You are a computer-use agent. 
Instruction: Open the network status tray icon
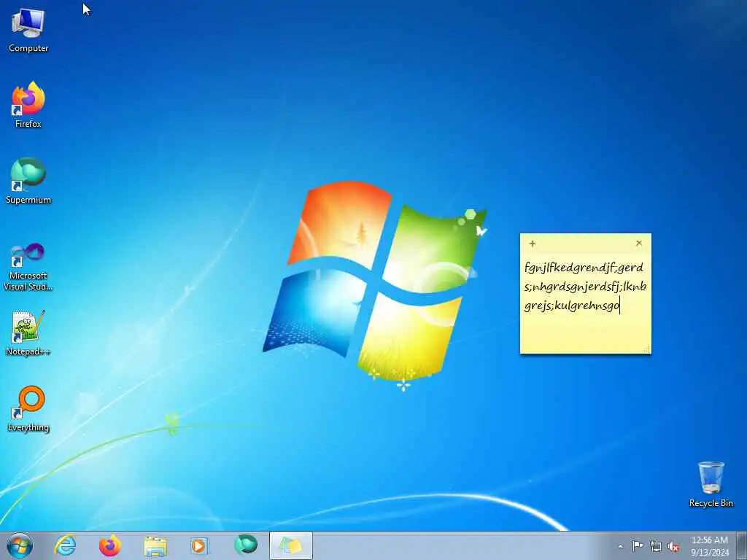click(x=656, y=546)
